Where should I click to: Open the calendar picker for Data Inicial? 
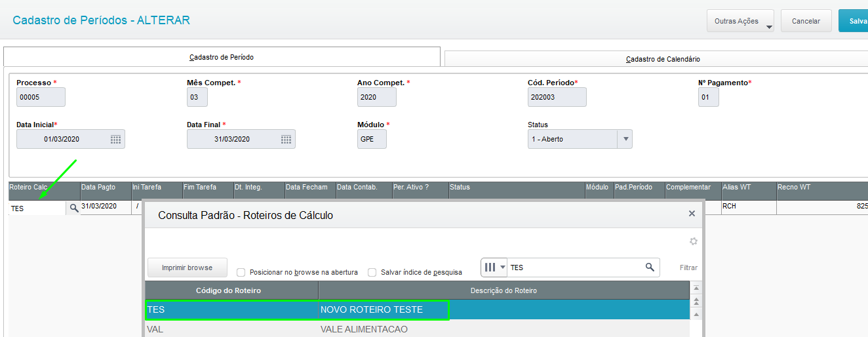pyautogui.click(x=116, y=139)
